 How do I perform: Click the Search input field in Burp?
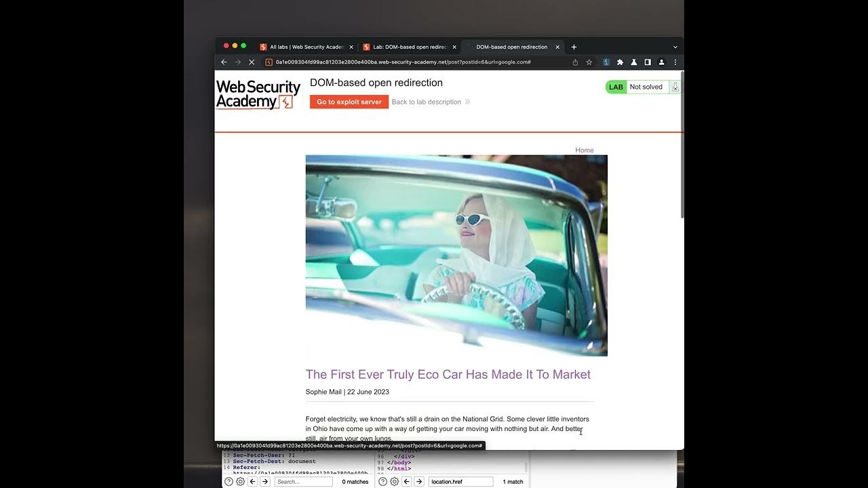pos(303,481)
